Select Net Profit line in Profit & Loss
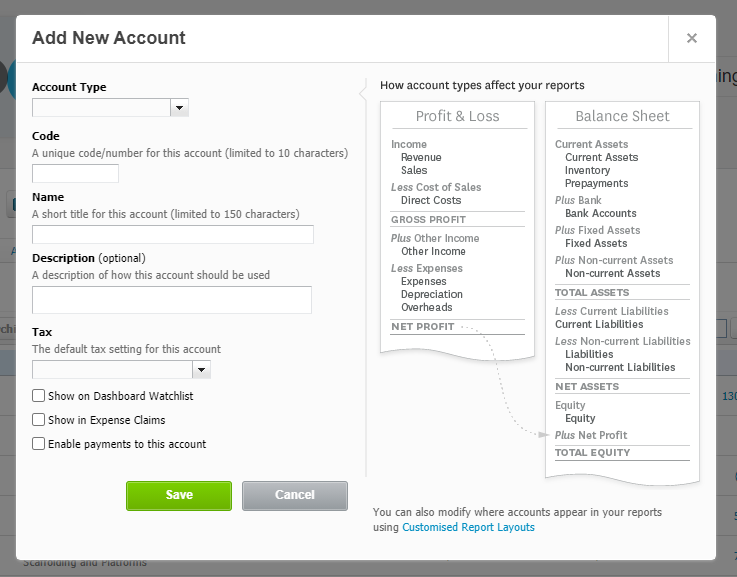The image size is (737, 577). (423, 327)
